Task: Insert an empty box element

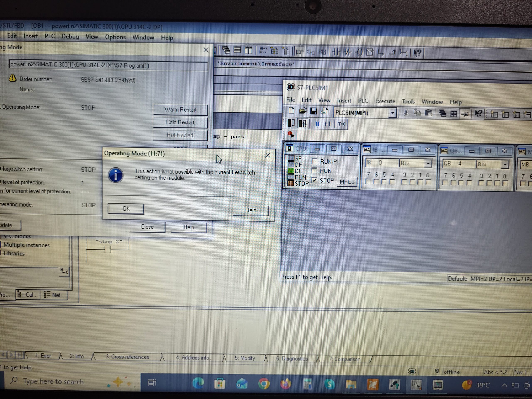Action: (x=370, y=52)
